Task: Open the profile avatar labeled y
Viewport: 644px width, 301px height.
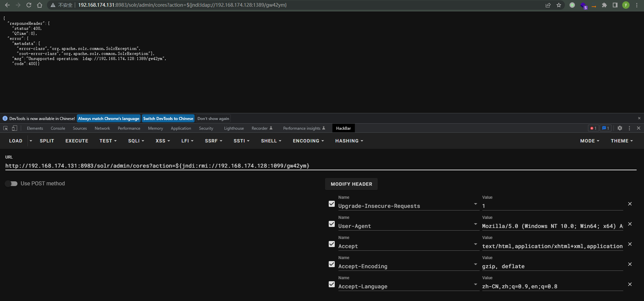Action: (626, 5)
